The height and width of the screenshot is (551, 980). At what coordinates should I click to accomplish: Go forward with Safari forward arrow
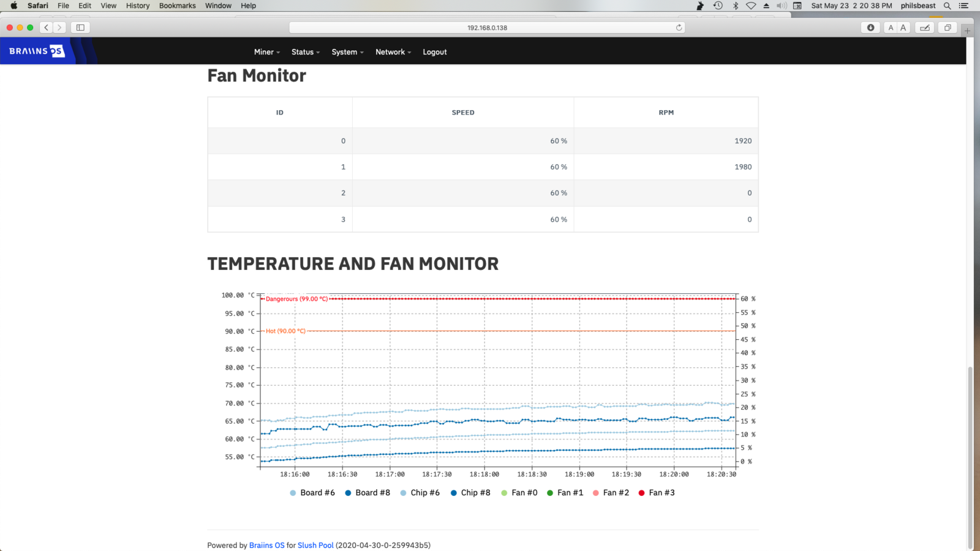pos(59,28)
